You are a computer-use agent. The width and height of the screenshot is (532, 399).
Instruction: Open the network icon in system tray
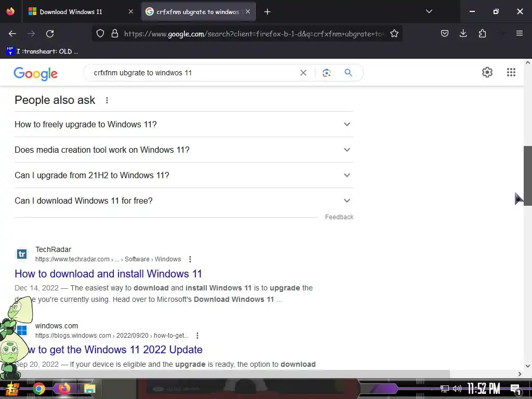[445, 389]
